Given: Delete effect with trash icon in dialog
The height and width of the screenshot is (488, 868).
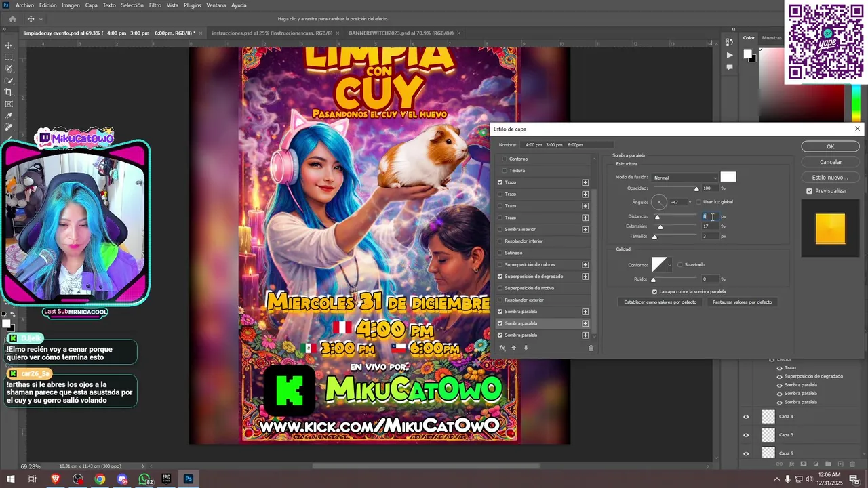Looking at the screenshot, I should pyautogui.click(x=591, y=348).
